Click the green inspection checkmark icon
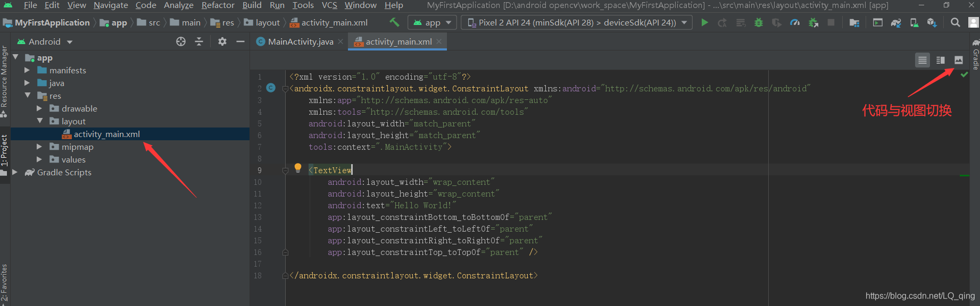This screenshot has width=980, height=306. click(x=964, y=75)
